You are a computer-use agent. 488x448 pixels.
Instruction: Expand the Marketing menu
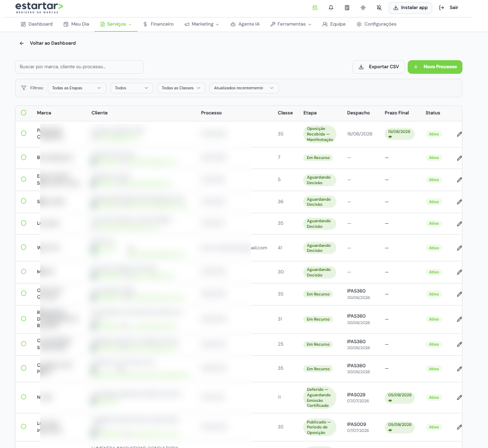point(202,24)
